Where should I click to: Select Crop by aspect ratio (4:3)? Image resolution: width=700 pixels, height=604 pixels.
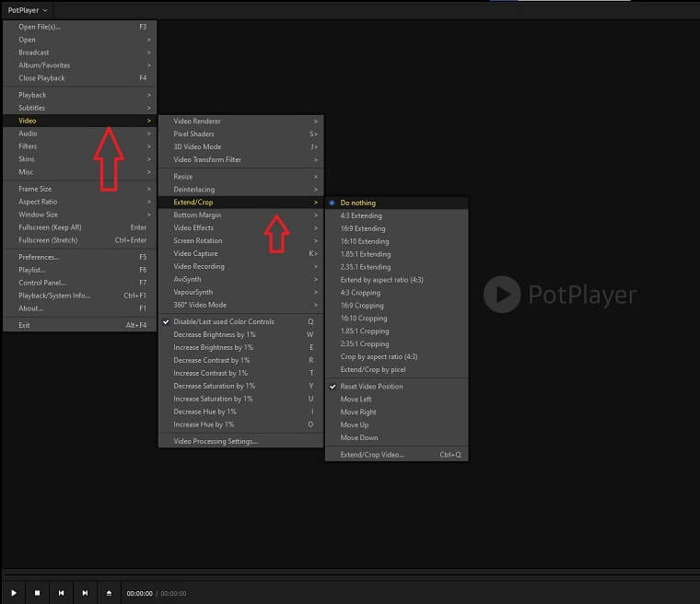(x=396, y=356)
